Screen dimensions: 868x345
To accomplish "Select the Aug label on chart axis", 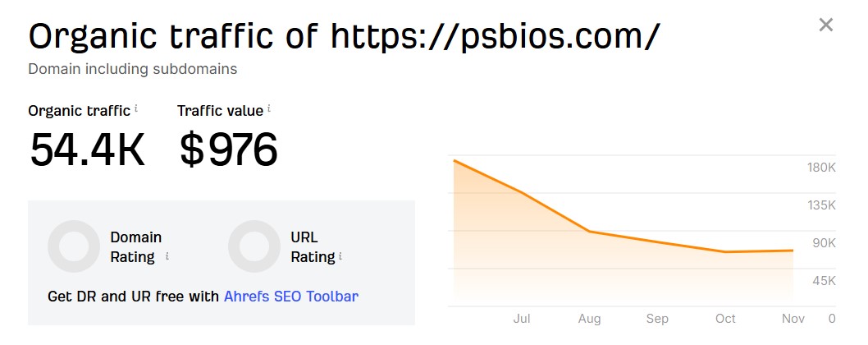I will 589,319.
